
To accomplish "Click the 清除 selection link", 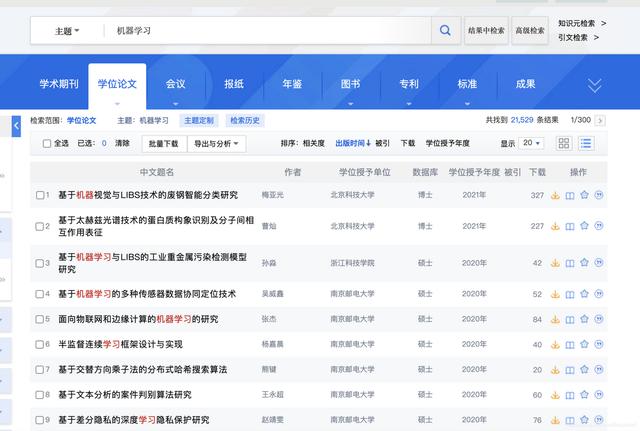I will tap(122, 143).
